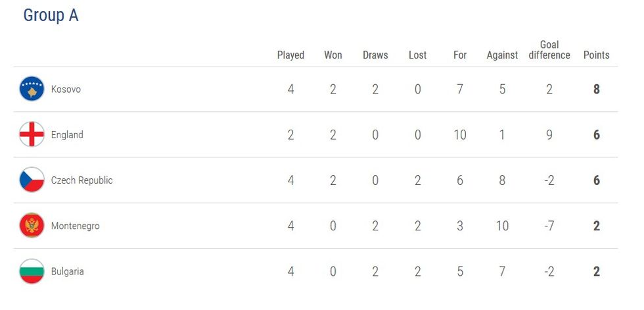Image resolution: width=644 pixels, height=310 pixels.
Task: Select the Montenegro team name
Action: 76,226
